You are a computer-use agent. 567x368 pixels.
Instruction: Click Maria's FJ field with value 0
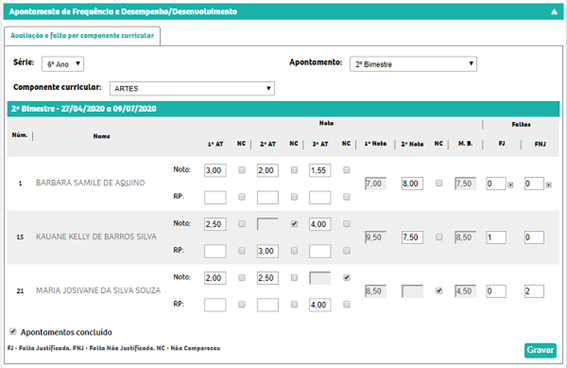tap(496, 291)
